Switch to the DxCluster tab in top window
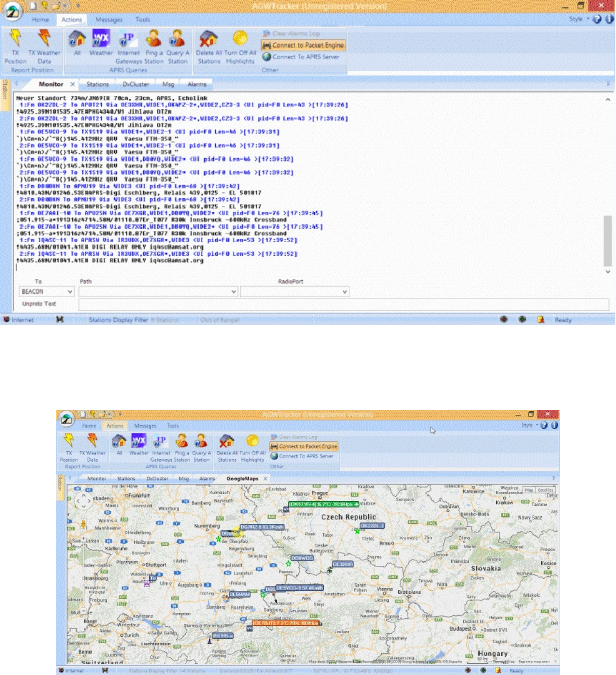Viewport: 616px width, 675px height. click(x=136, y=84)
